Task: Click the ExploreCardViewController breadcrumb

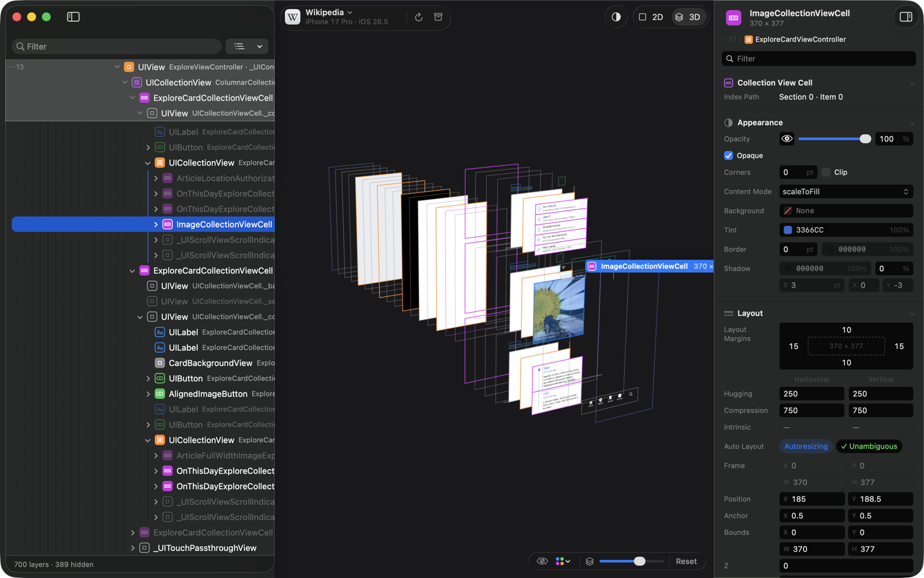Action: tap(800, 39)
